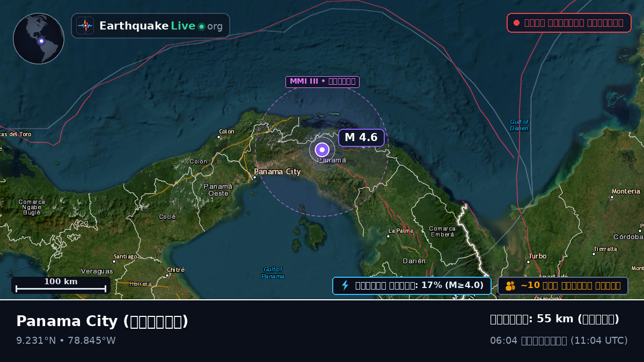This screenshot has height=362, width=644.
Task: Click the Comarca Emberá label
Action: [442, 231]
